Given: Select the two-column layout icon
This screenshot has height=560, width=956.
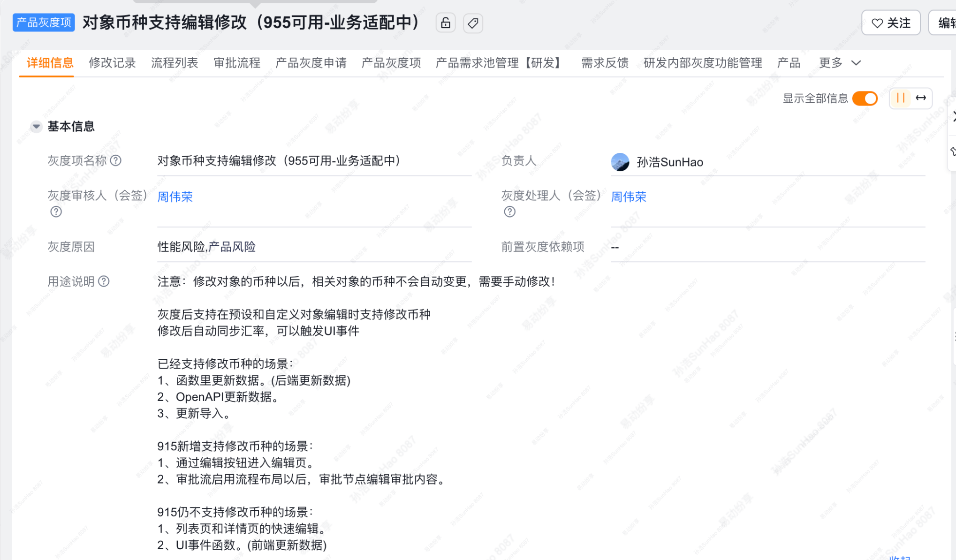Looking at the screenshot, I should [900, 98].
